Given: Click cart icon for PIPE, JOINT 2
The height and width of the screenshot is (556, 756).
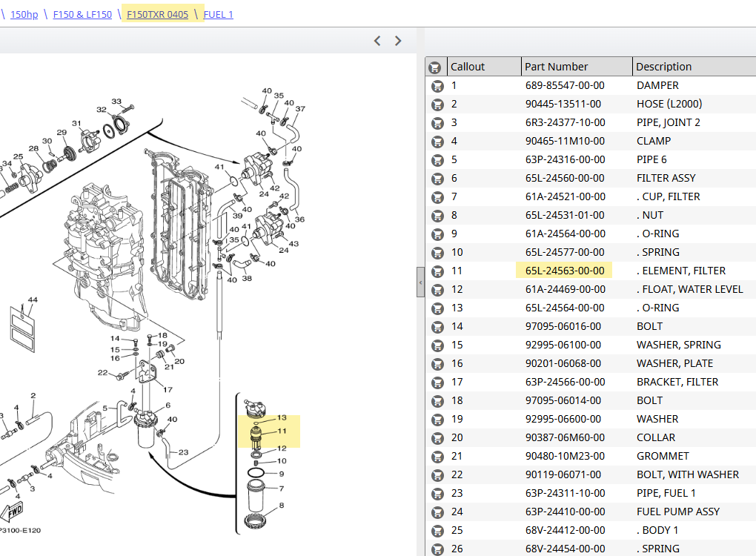Looking at the screenshot, I should coord(437,123).
